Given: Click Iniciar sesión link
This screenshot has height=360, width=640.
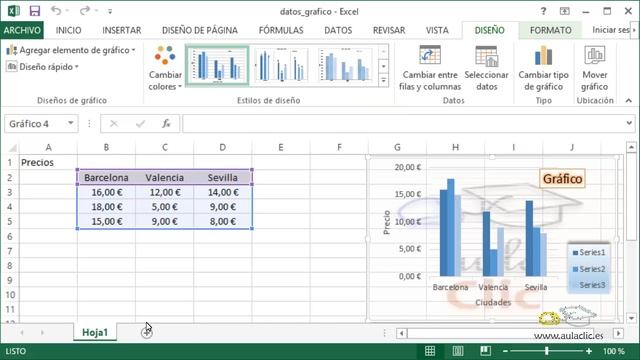Looking at the screenshot, I should 611,30.
